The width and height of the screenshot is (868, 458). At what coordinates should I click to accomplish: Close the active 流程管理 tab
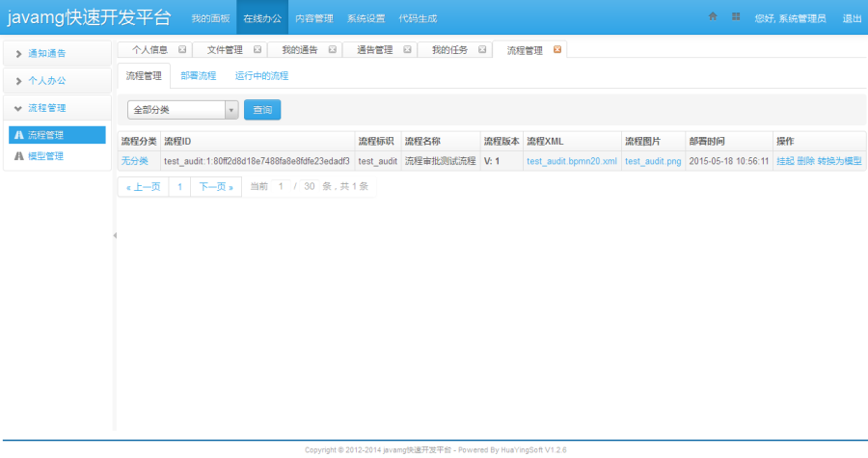(x=557, y=49)
